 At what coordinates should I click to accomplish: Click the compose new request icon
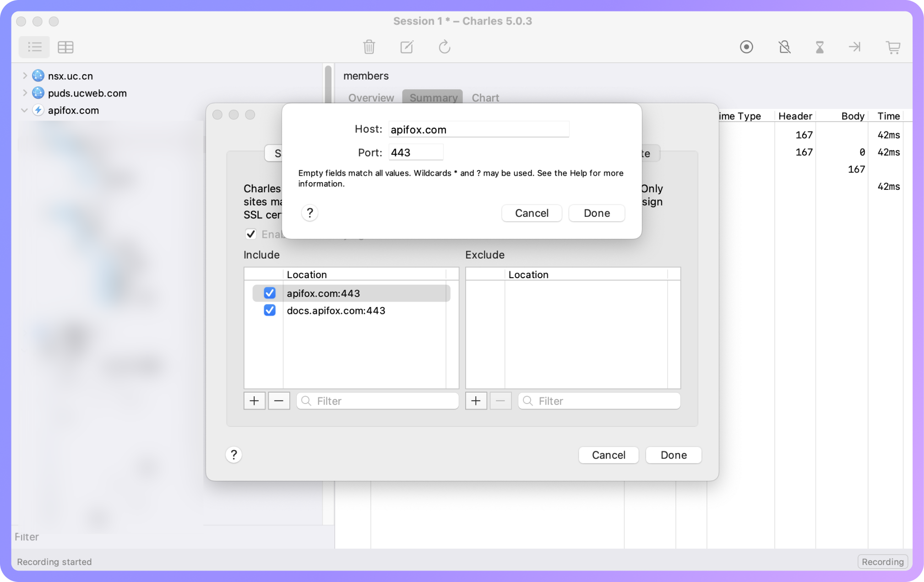407,47
